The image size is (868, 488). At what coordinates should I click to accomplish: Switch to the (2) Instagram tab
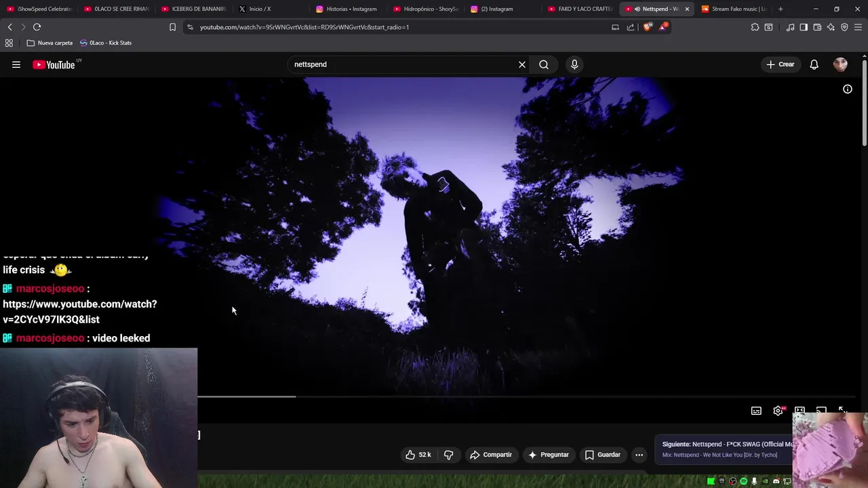503,9
